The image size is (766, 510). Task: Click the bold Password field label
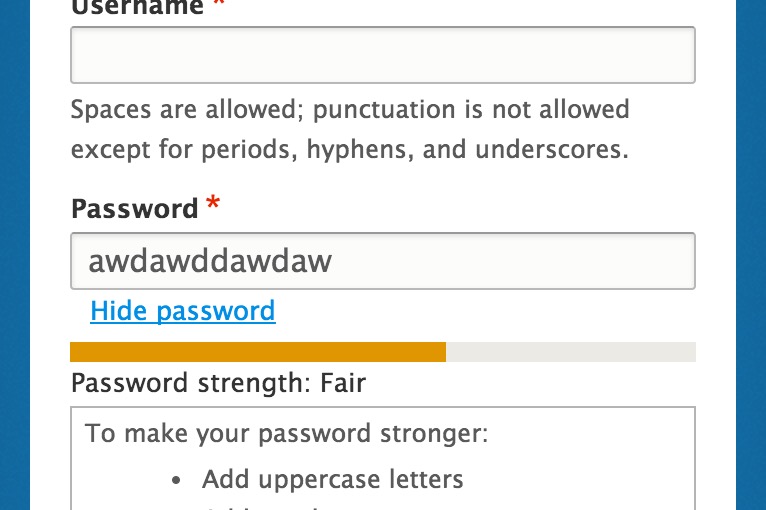coord(135,209)
